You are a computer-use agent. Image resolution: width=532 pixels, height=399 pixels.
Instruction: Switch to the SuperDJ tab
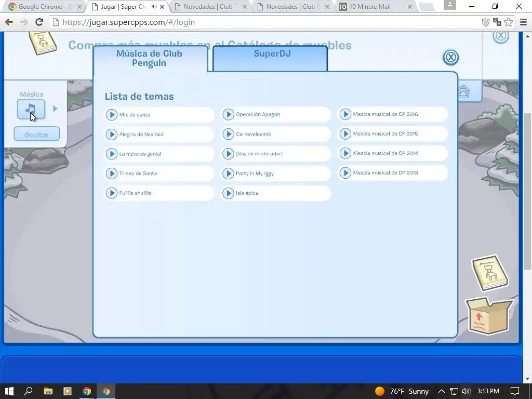tap(270, 58)
